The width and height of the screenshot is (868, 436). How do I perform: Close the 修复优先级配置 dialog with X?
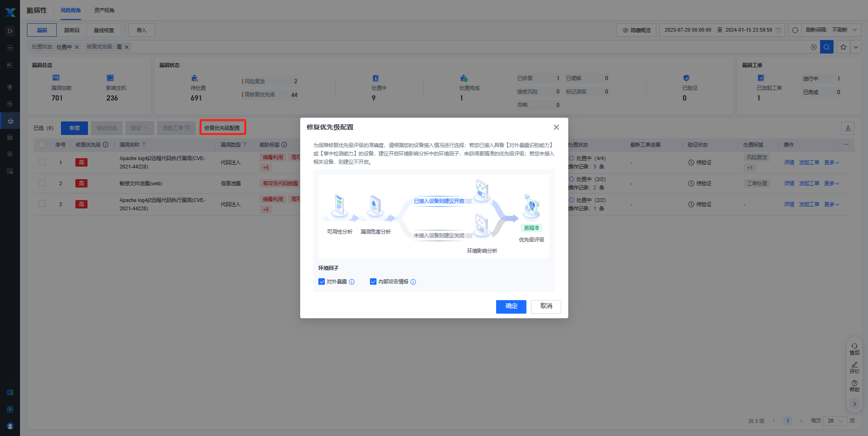[x=556, y=127]
